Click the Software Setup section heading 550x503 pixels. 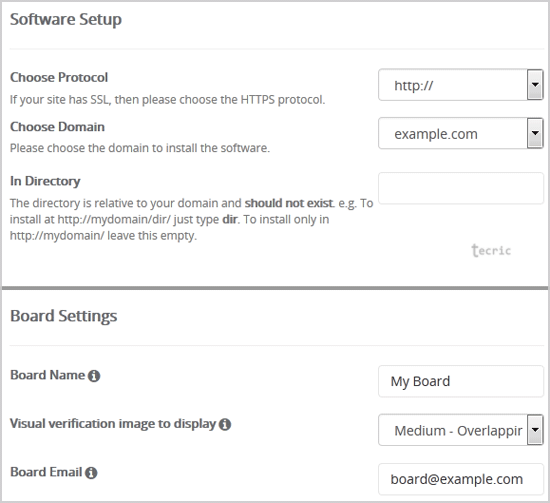pos(66,19)
